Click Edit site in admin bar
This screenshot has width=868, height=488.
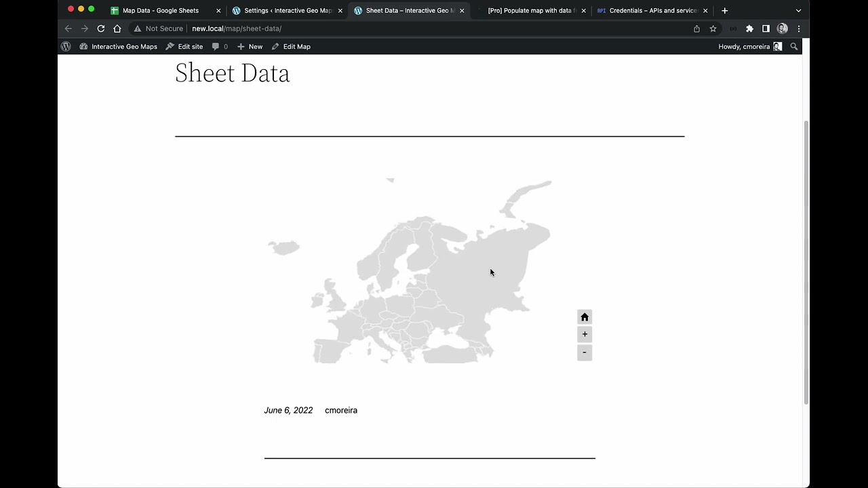pyautogui.click(x=184, y=47)
